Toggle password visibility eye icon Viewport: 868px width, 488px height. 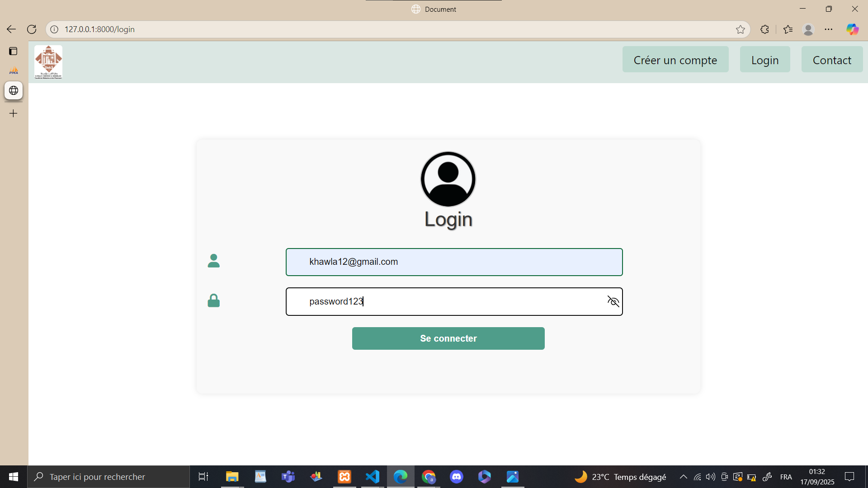pyautogui.click(x=613, y=301)
